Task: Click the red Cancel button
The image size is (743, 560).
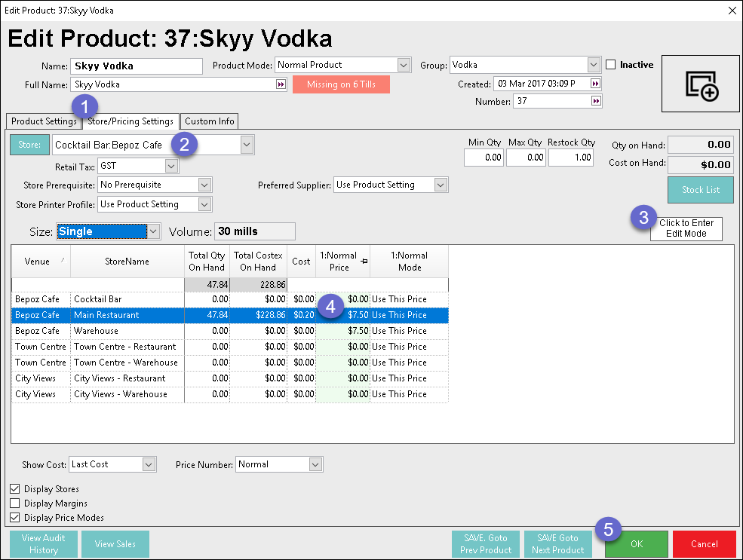Action: [704, 544]
